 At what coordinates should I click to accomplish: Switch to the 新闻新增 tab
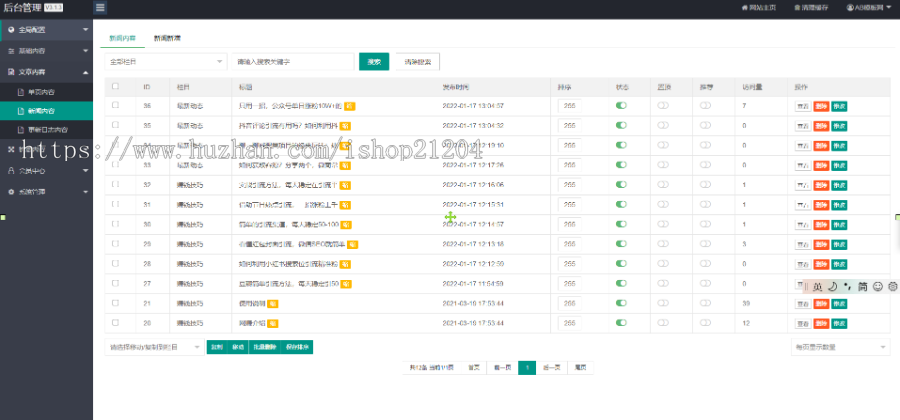click(x=167, y=38)
